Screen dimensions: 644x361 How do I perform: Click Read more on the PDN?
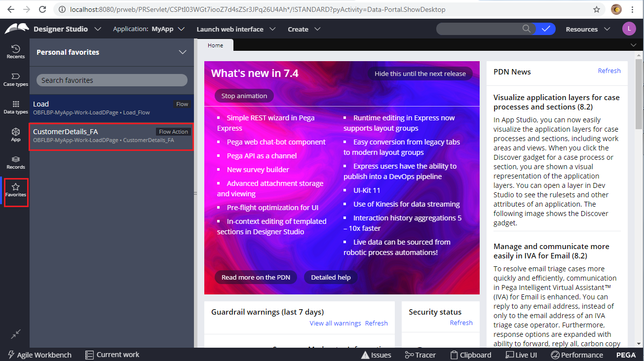256,277
